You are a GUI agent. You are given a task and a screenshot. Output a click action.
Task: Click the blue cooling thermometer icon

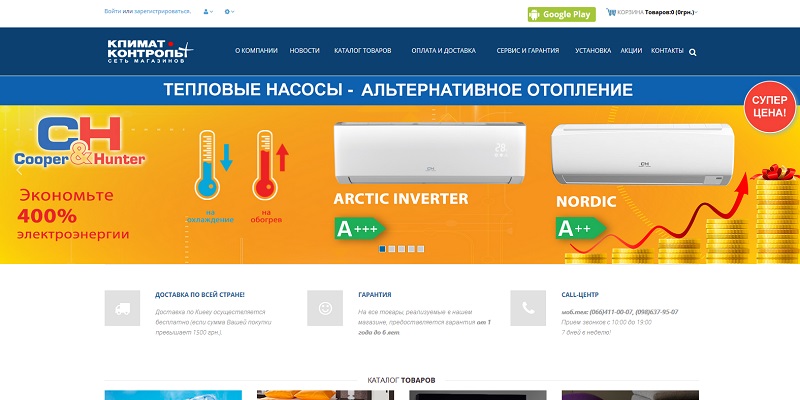pyautogui.click(x=208, y=164)
